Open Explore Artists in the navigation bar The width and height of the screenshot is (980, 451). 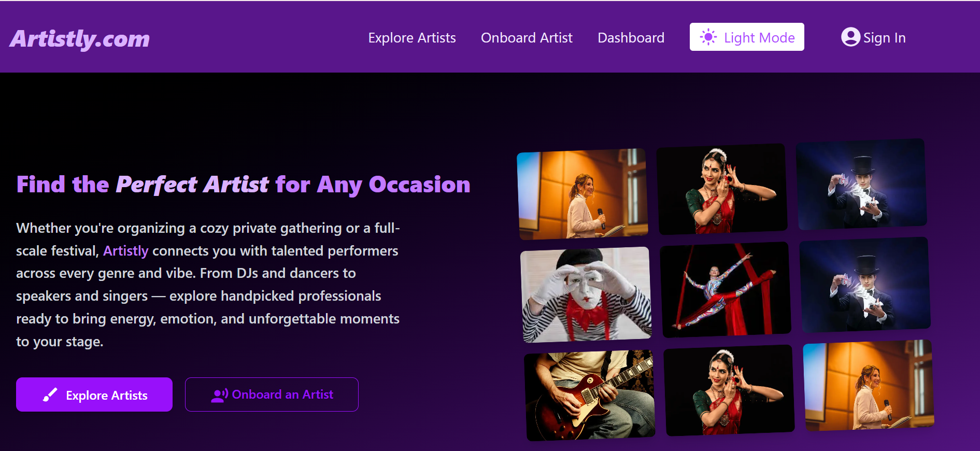click(412, 38)
